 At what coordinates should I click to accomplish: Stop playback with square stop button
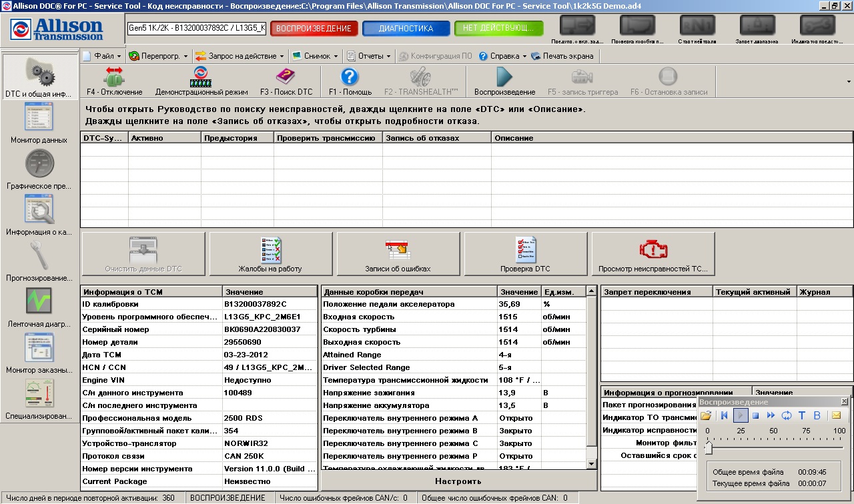(x=756, y=415)
